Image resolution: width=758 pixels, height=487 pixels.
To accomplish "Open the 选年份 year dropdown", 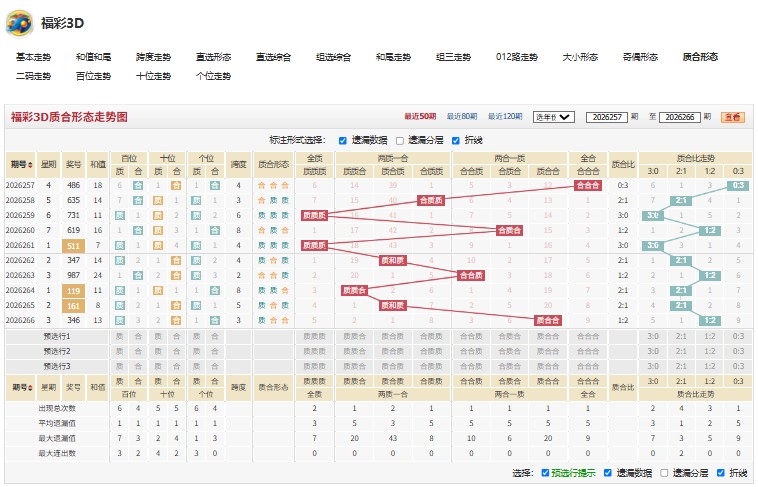I will pyautogui.click(x=554, y=117).
